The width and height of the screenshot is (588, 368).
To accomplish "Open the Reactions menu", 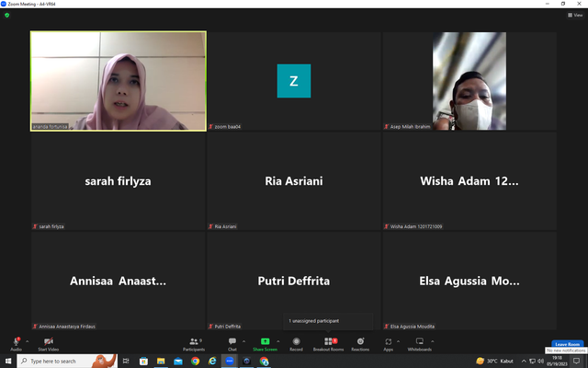I will coord(360,343).
